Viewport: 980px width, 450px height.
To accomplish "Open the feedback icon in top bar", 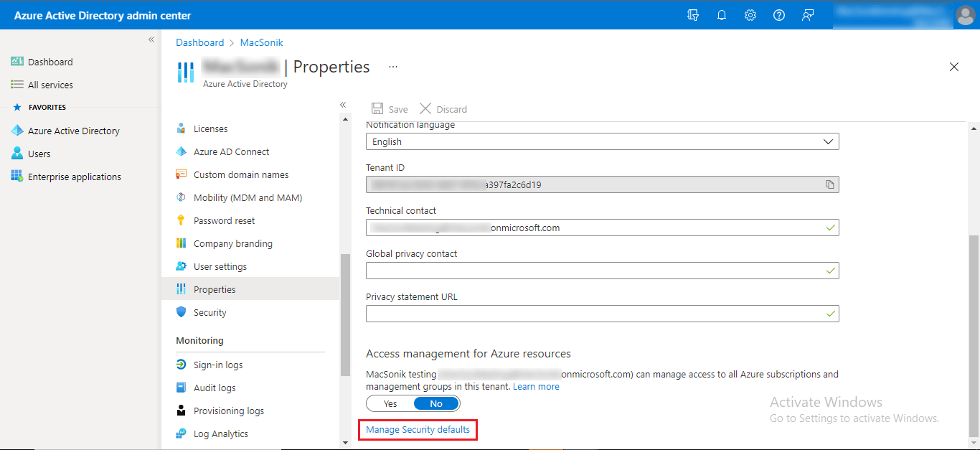I will click(808, 15).
